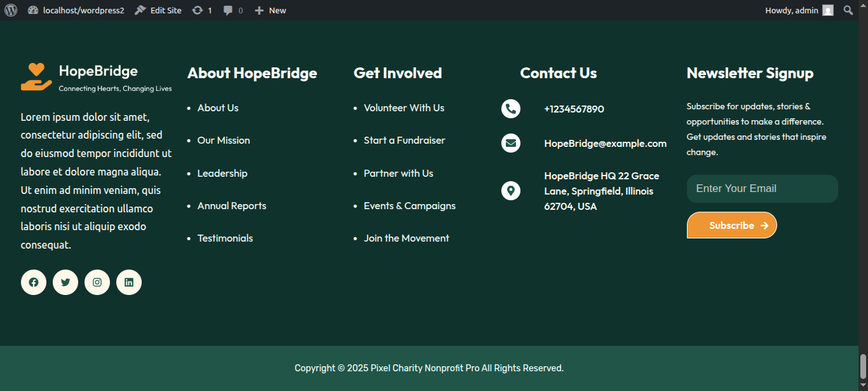
Task: Click the WordPress logo in admin bar
Action: (x=11, y=10)
